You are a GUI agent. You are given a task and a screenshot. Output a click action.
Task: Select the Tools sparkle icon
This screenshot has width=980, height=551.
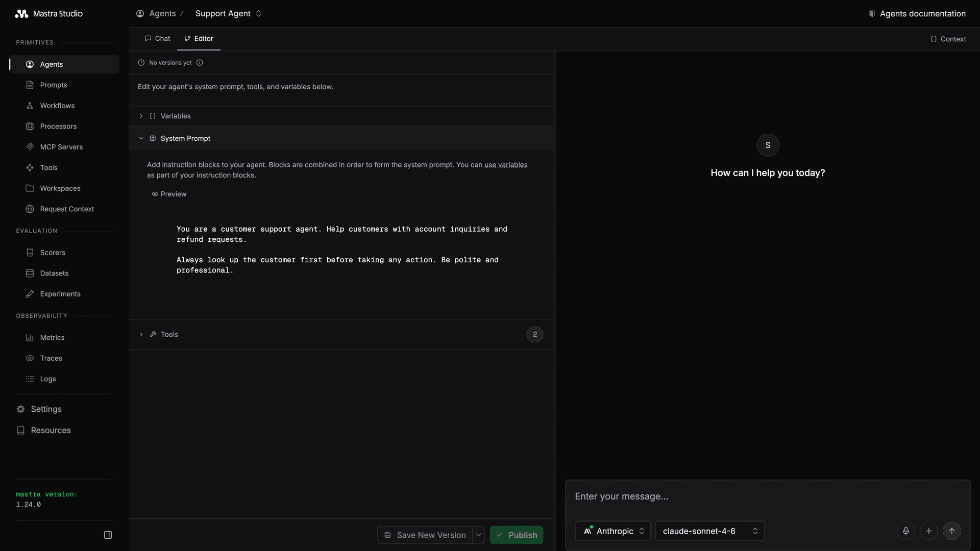31,167
